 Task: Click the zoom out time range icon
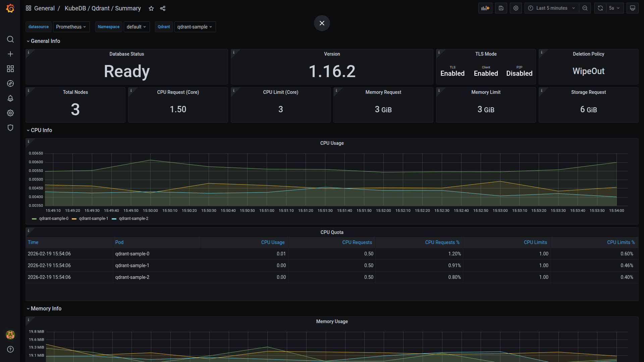click(585, 8)
